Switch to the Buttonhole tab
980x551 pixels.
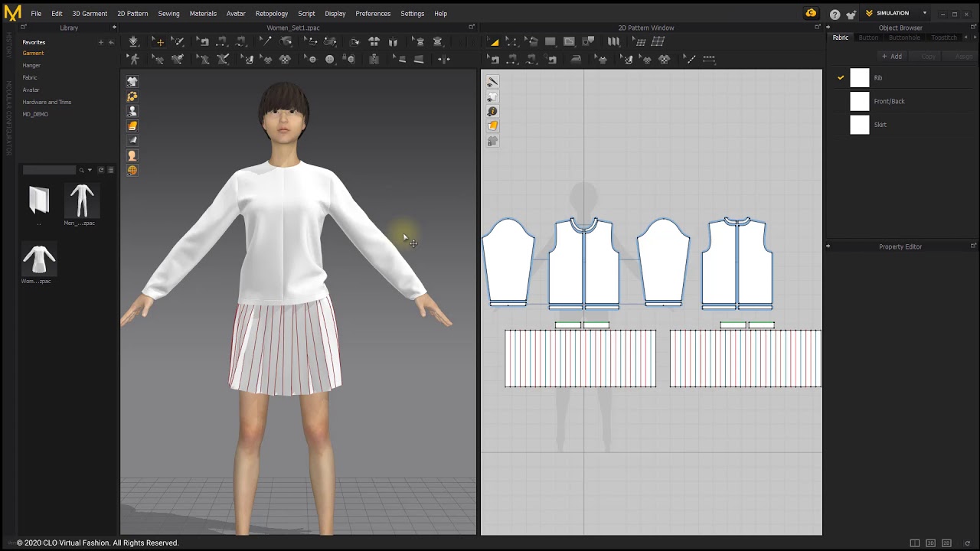(x=904, y=37)
